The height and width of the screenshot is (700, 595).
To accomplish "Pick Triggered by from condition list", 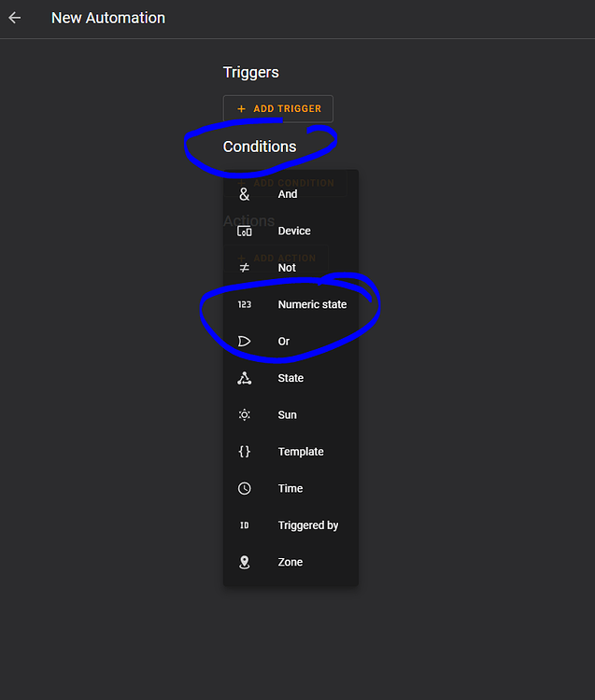I will (308, 525).
